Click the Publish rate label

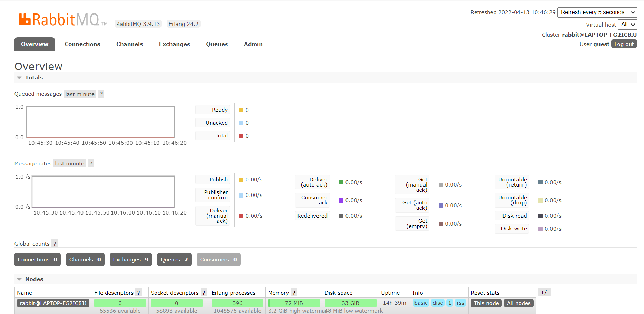[213, 180]
